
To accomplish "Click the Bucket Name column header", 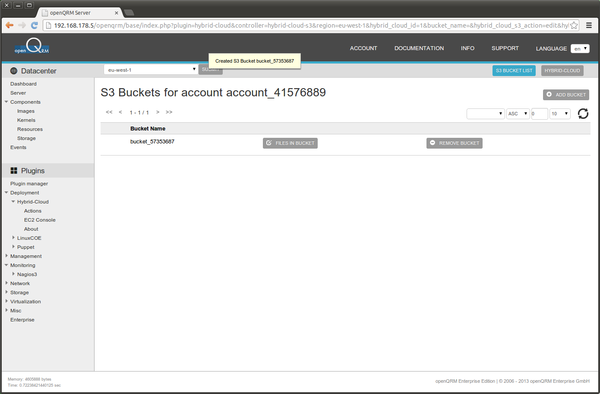I will coord(148,129).
